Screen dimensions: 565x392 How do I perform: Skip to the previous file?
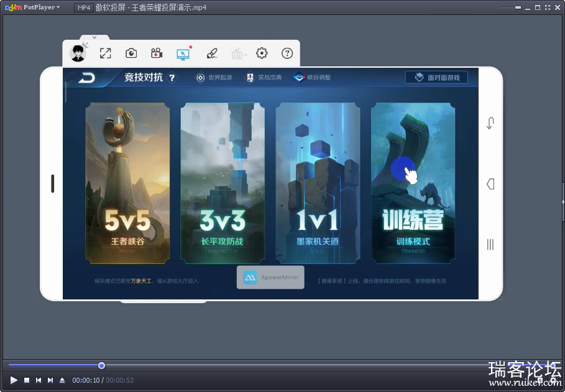[x=39, y=380]
